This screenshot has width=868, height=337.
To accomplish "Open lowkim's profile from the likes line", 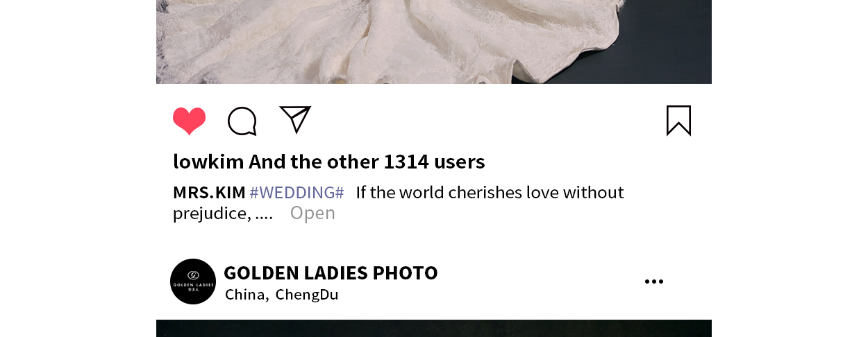I will [x=208, y=162].
